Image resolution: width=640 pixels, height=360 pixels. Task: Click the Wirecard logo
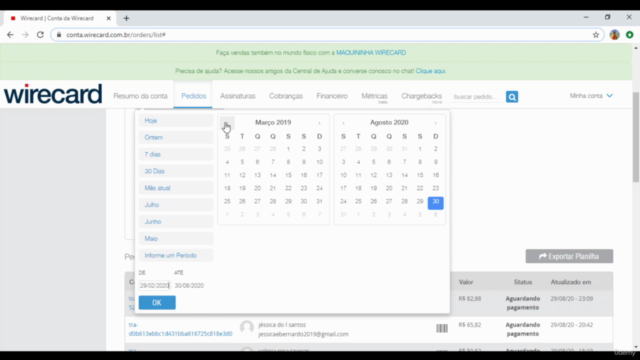[x=53, y=94]
